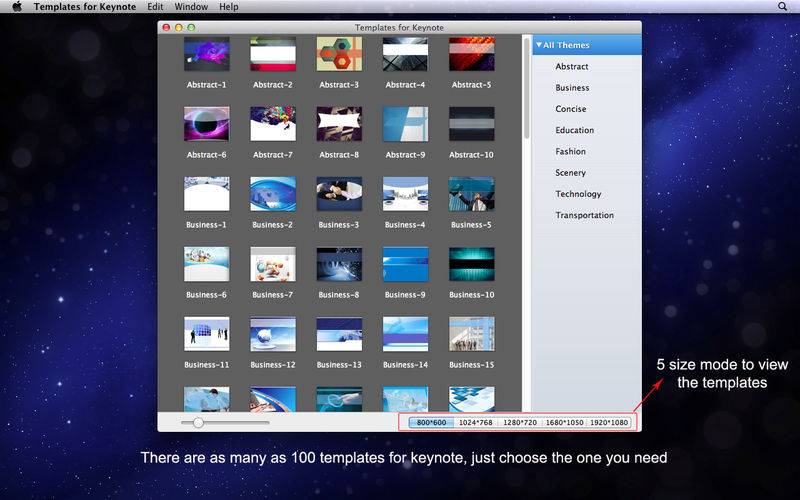This screenshot has width=800, height=500.
Task: Select the Business-8 template thumbnail
Action: (339, 264)
